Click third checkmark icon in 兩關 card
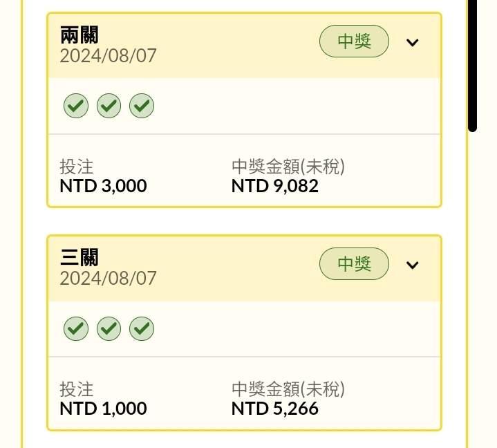The width and height of the screenshot is (497, 448). [142, 106]
